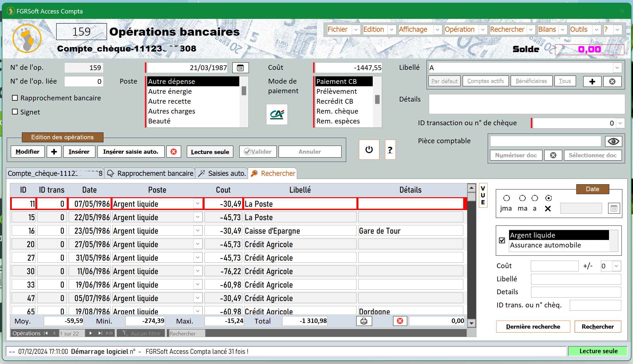633x364 pixels.
Task: Switch to Rapprochement bancaire tab
Action: pyautogui.click(x=150, y=173)
